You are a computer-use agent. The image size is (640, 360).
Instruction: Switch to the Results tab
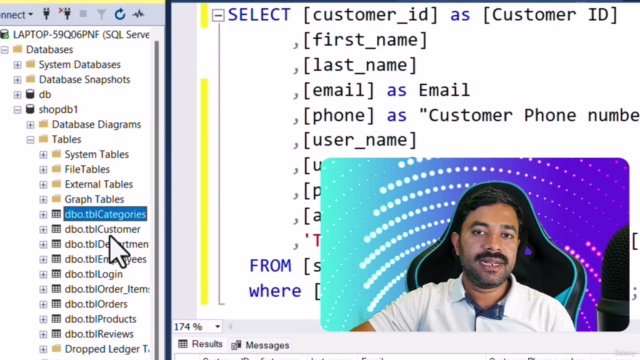coord(200,344)
